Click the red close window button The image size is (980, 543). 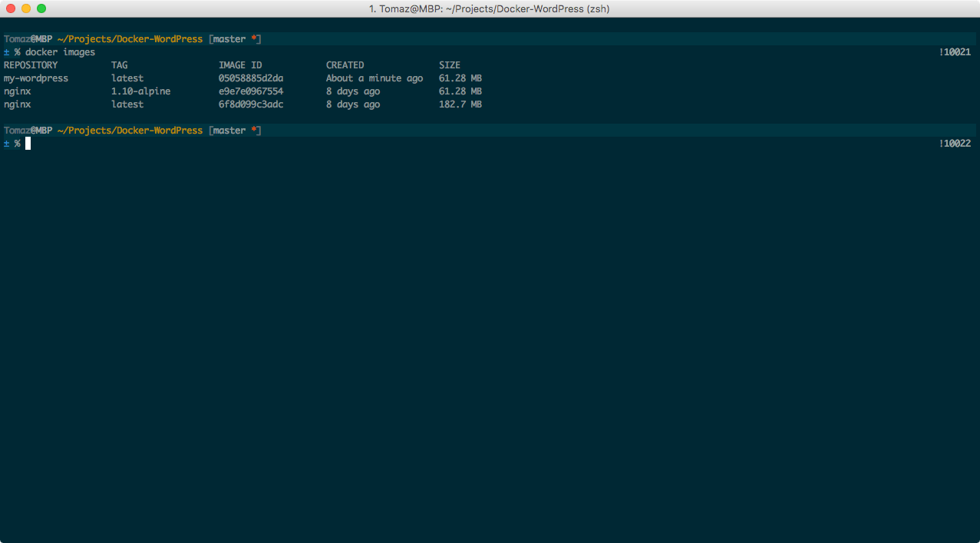click(11, 8)
